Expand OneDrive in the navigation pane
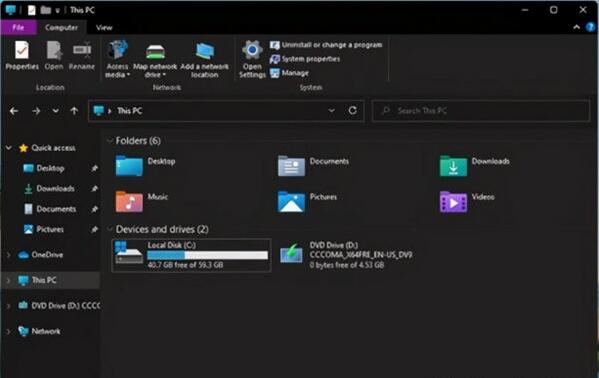 point(8,255)
